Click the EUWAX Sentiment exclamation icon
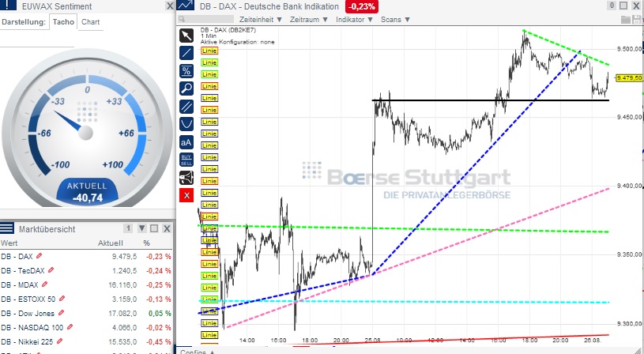Screen dimensions: 644x354 8,5
